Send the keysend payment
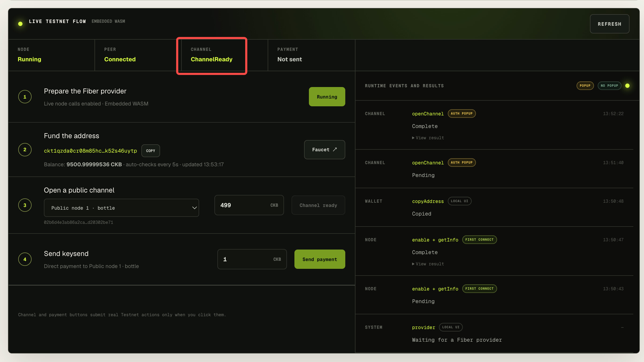 [320, 259]
